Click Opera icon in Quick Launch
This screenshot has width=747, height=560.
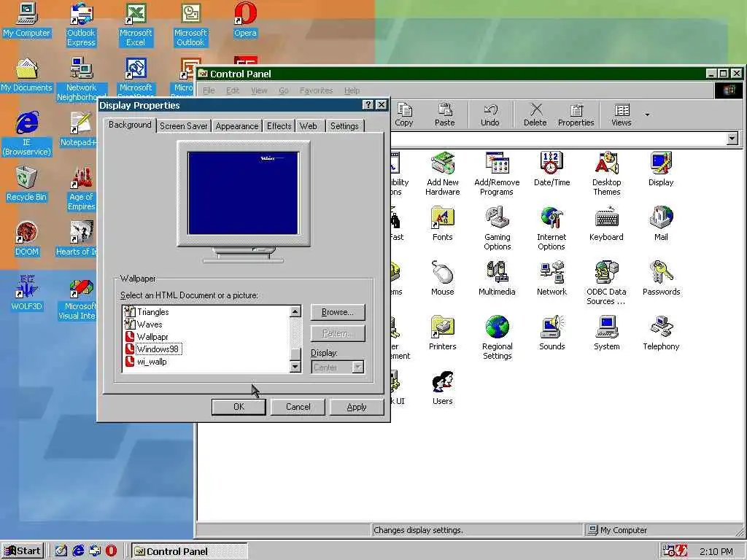coord(111,551)
